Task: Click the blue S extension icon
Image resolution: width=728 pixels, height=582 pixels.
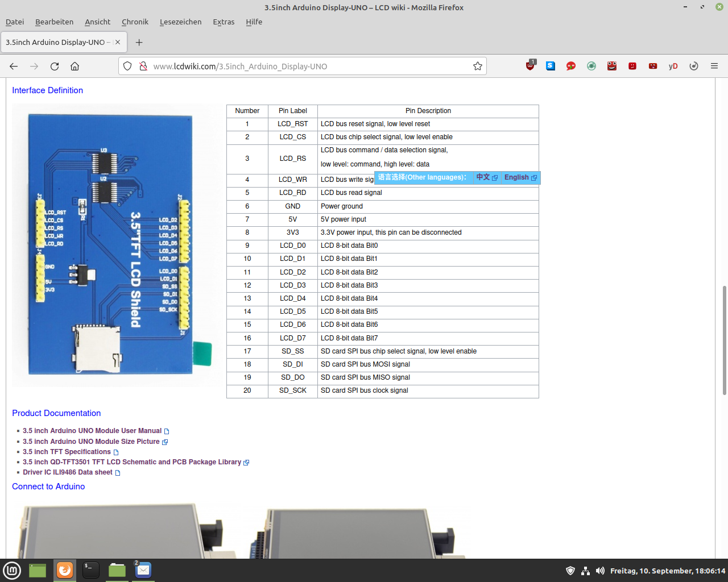Action: pos(551,66)
